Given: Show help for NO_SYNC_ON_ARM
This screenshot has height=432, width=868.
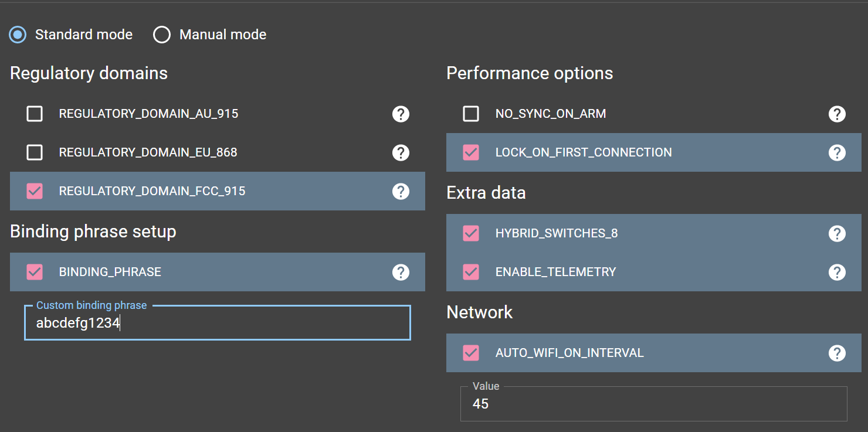Looking at the screenshot, I should [837, 114].
